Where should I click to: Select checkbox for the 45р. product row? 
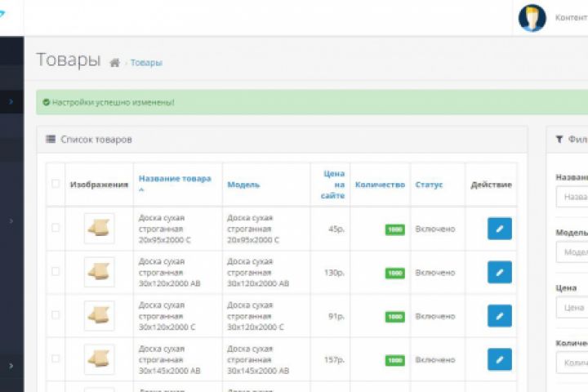pyautogui.click(x=56, y=228)
